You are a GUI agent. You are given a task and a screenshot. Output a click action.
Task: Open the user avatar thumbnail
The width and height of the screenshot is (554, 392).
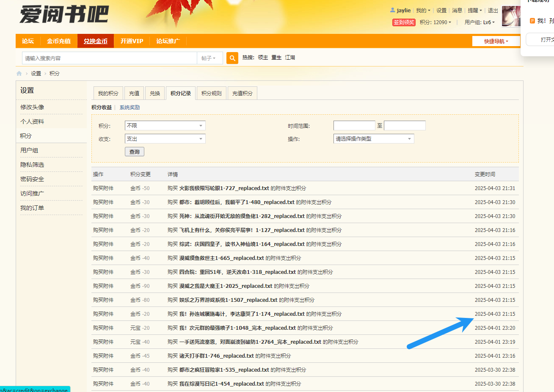[x=511, y=17]
